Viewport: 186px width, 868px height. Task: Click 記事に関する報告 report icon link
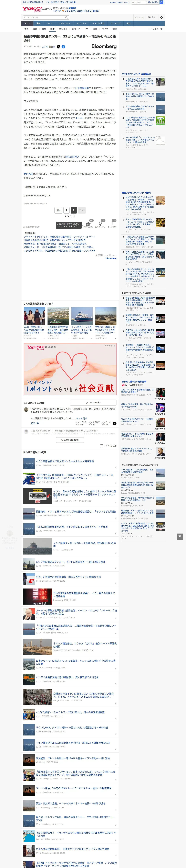32,227
